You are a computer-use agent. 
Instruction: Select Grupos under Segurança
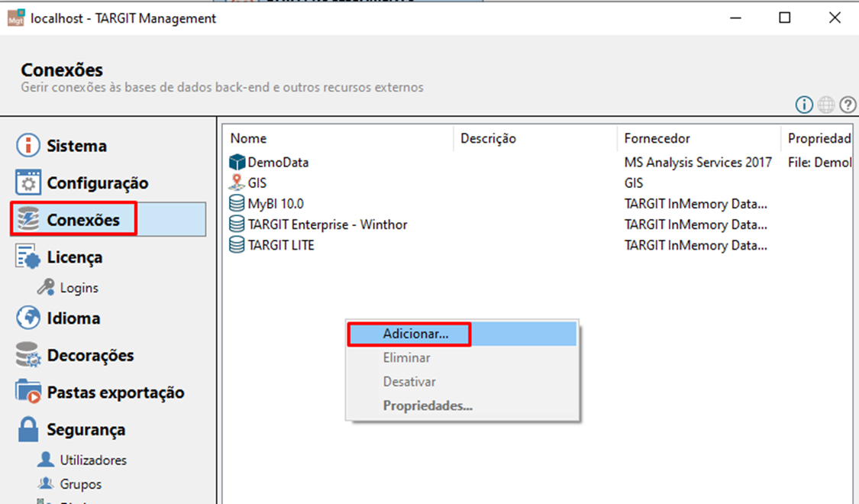pos(80,484)
